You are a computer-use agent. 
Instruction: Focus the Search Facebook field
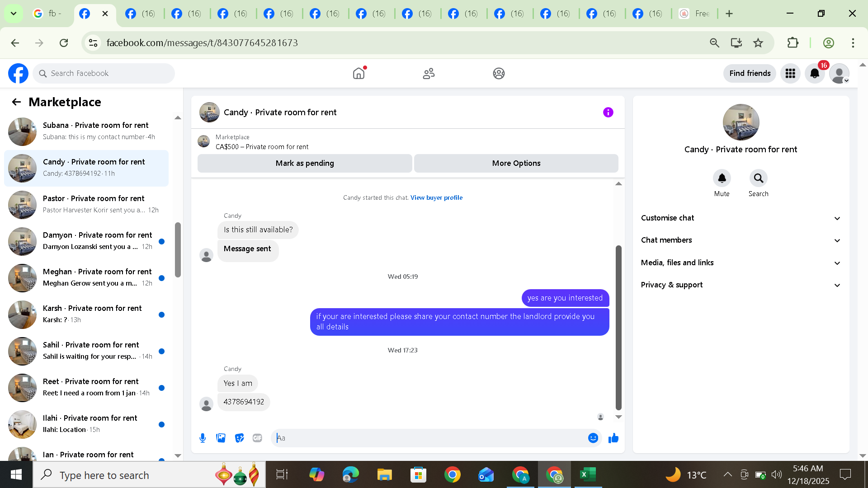(104, 74)
